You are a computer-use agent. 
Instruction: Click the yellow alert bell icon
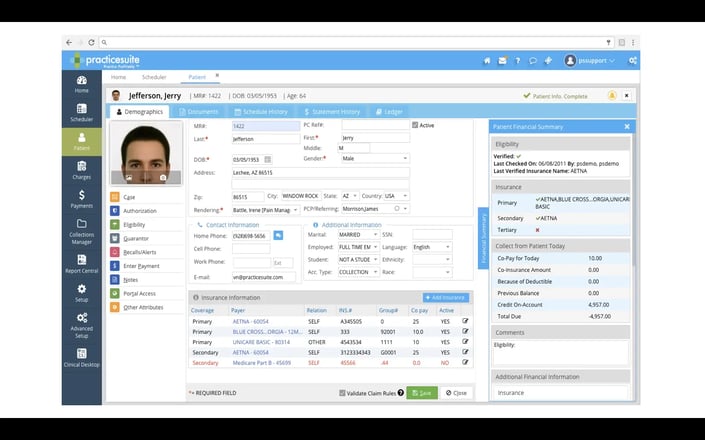(612, 96)
